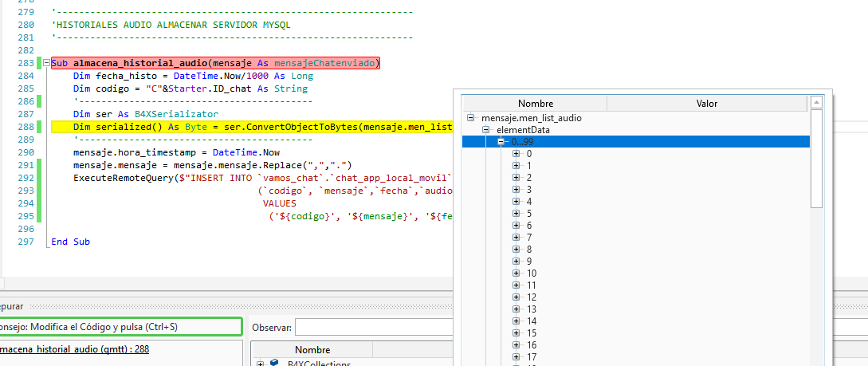Collapse the elementData tree node
Image resolution: width=868 pixels, height=366 pixels.
pos(486,129)
